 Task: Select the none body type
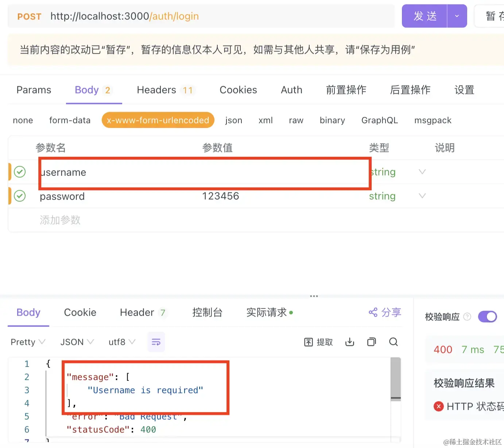23,120
